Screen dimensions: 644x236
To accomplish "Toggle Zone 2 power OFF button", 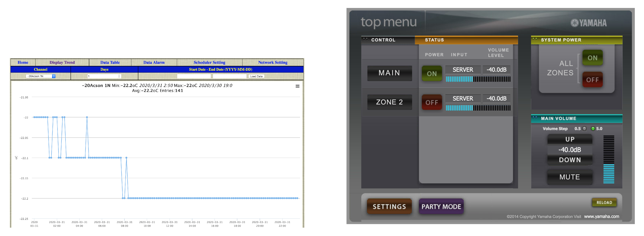I will tap(432, 102).
